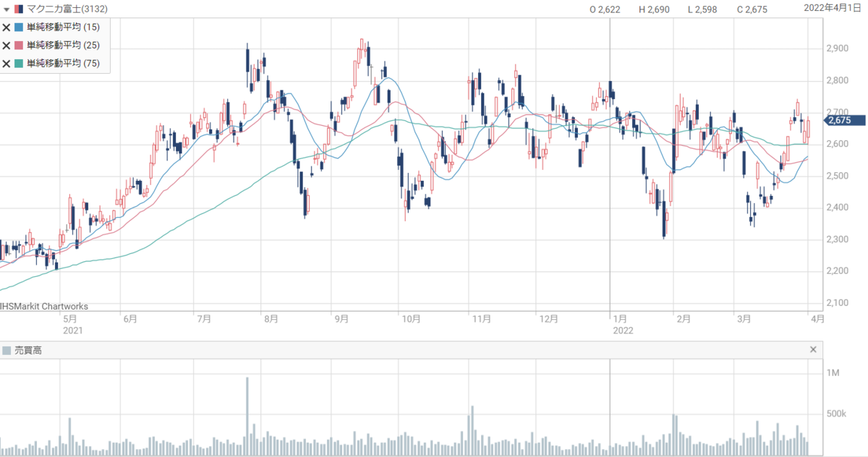Image resolution: width=868 pixels, height=457 pixels.
Task: Click the 2,800 price axis label
Action: click(x=837, y=80)
